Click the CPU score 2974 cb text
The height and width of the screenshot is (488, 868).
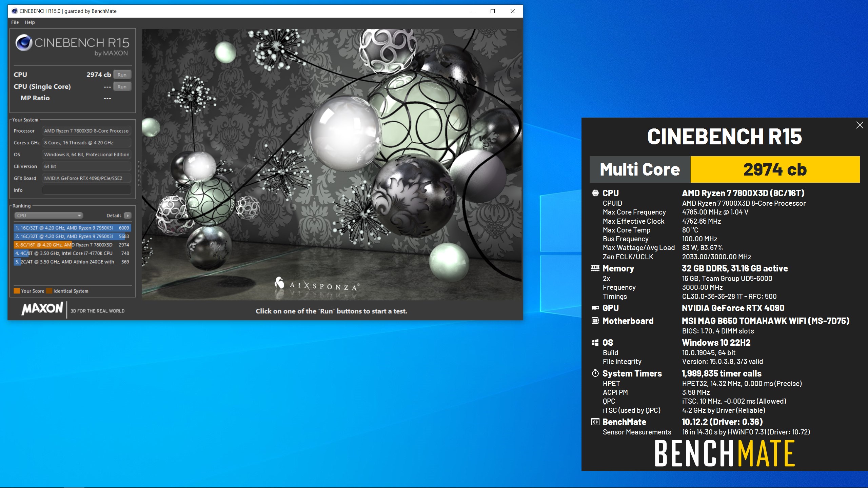99,75
